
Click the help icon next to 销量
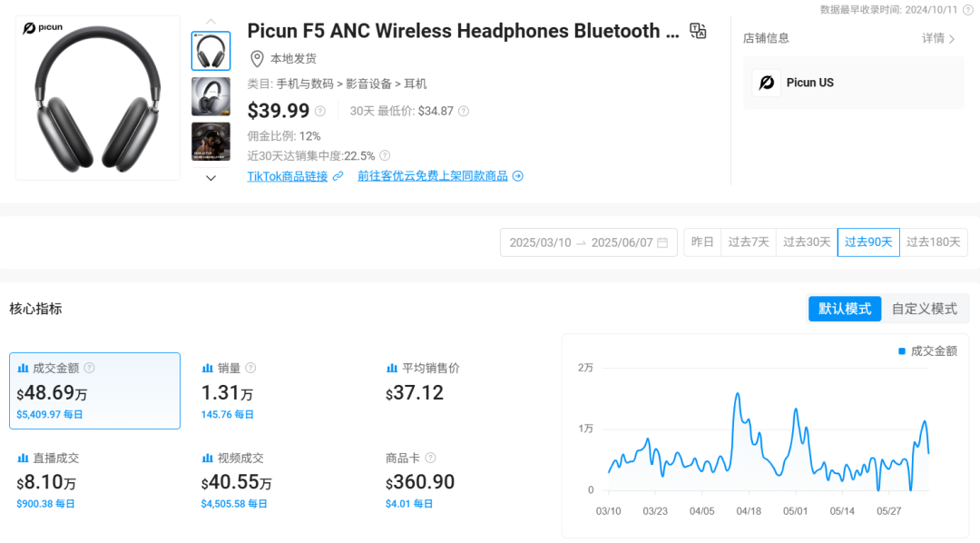coord(250,368)
